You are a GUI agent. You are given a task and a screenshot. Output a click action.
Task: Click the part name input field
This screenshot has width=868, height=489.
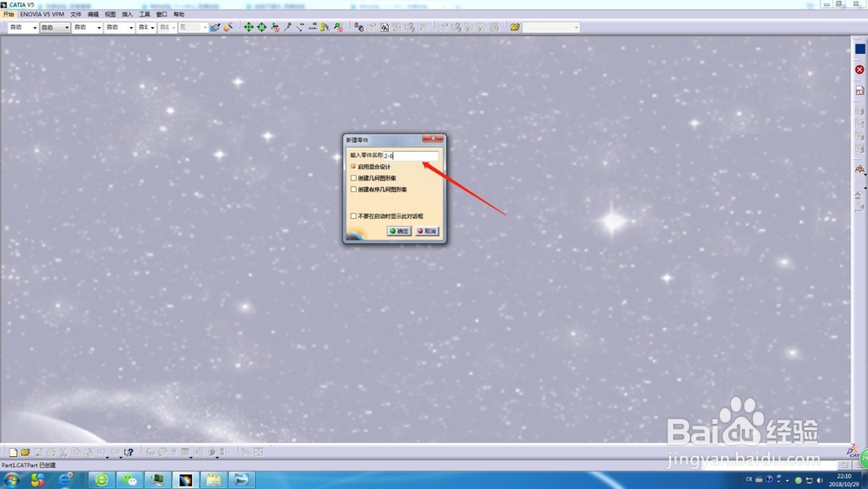tap(411, 156)
